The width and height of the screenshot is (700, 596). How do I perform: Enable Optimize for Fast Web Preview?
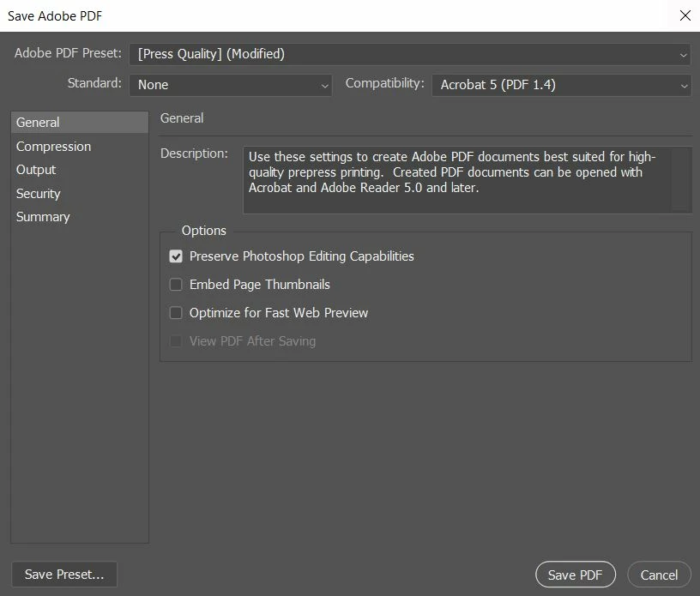point(176,313)
